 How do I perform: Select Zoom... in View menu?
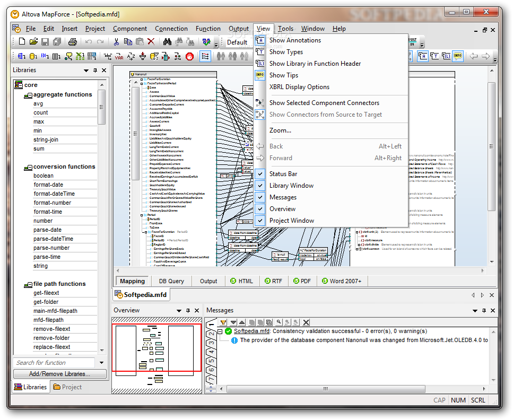pos(280,130)
